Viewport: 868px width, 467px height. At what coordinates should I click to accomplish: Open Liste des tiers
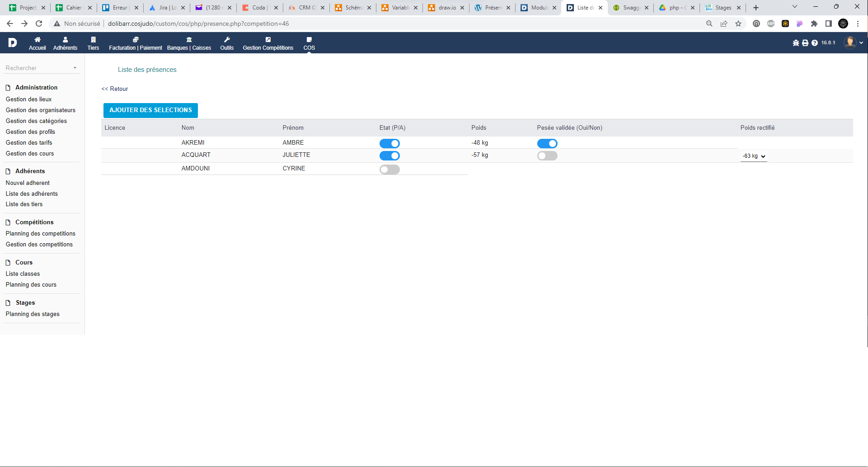[24, 204]
